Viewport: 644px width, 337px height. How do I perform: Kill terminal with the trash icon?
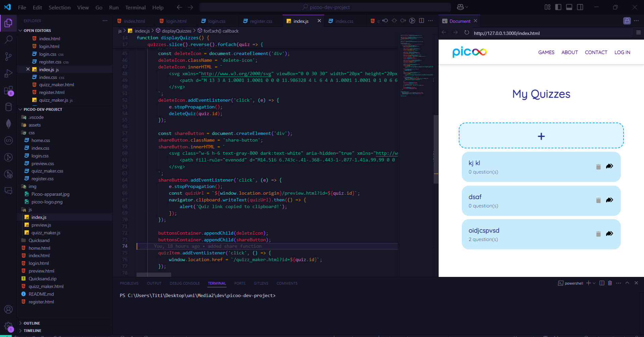coord(610,283)
